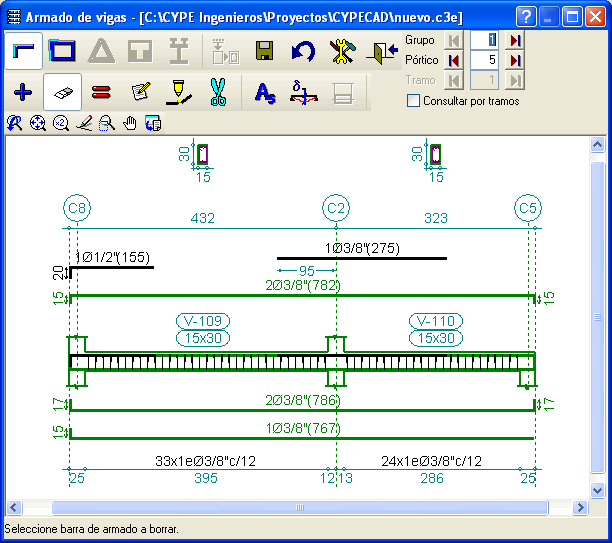Image resolution: width=612 pixels, height=543 pixels.
Task: Click the Grupo number field
Action: [484, 40]
